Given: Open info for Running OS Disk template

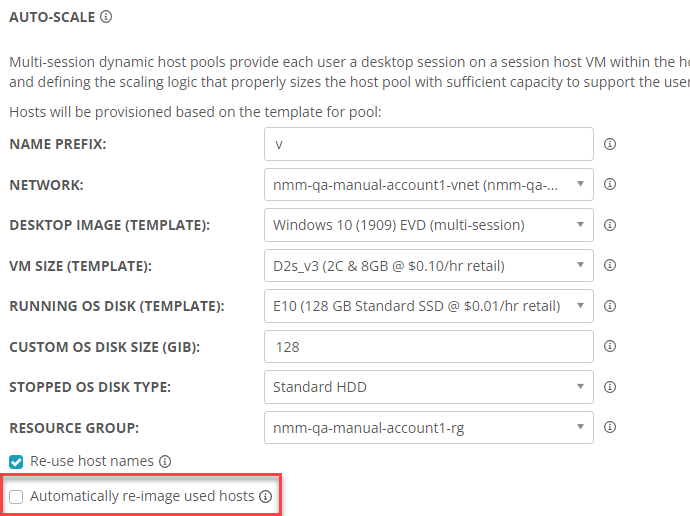Looking at the screenshot, I should [609, 306].
